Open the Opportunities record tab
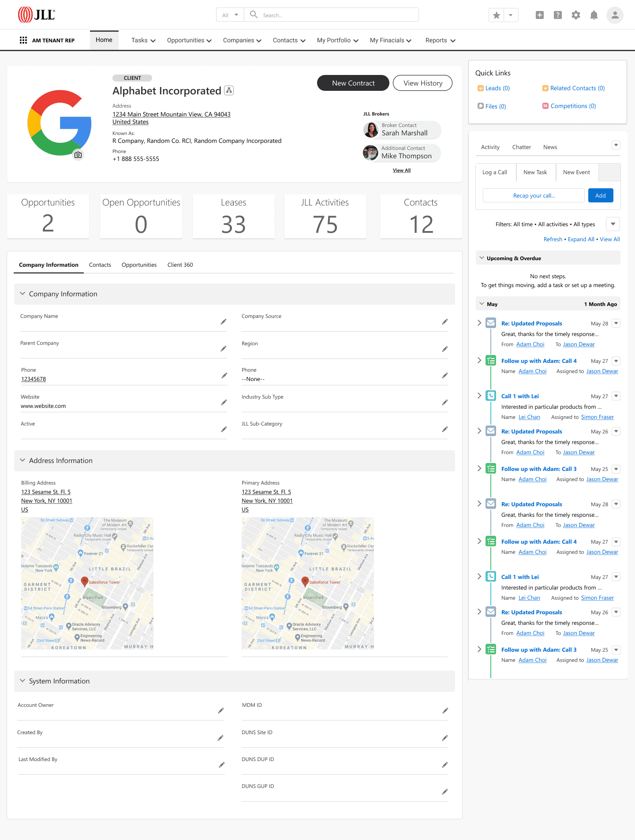Viewport: 635px width, 840px height. pyautogui.click(x=139, y=265)
